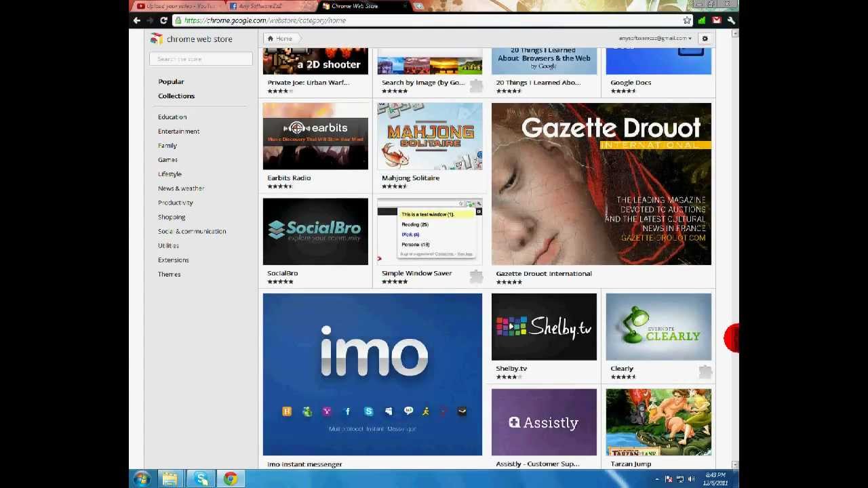Open Action Center flag tray icon
Screen dimensions: 868x488
(669, 479)
